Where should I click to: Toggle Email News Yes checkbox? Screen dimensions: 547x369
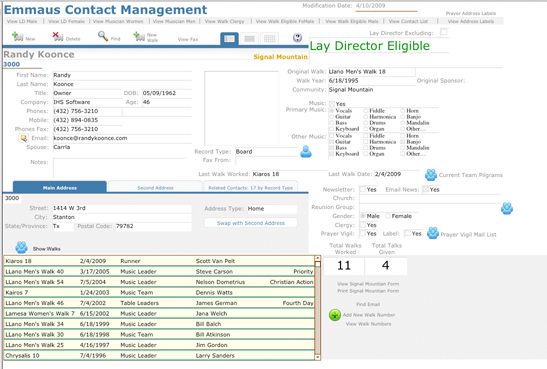tap(425, 189)
